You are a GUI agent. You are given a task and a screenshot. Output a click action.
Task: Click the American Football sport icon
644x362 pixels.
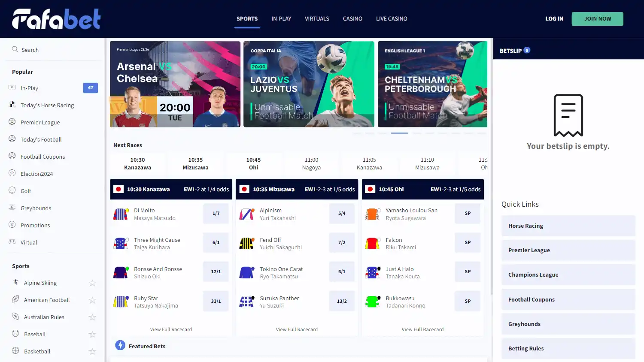click(x=15, y=299)
